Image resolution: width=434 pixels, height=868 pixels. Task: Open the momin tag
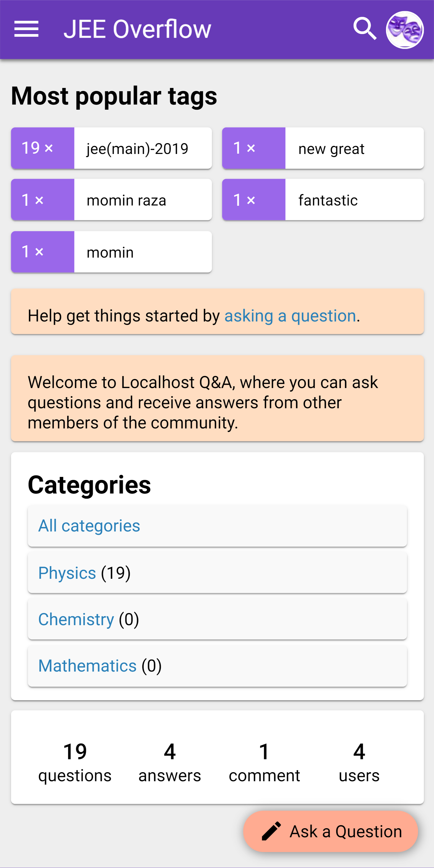click(x=110, y=252)
